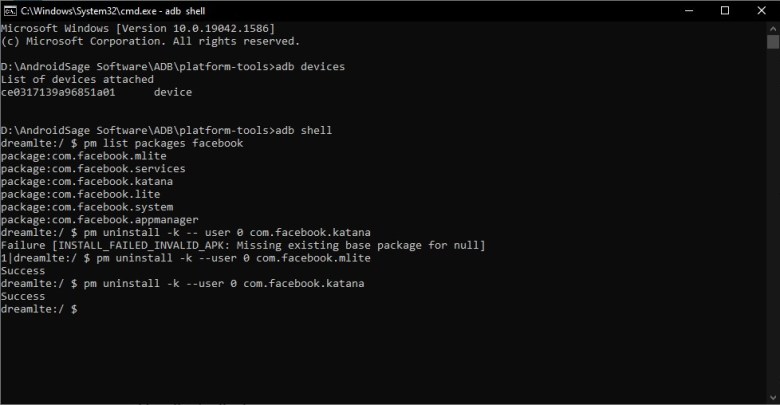780x405 pixels.
Task: Click the empty scrollbar track below thumb
Action: pyautogui.click(x=773, y=219)
